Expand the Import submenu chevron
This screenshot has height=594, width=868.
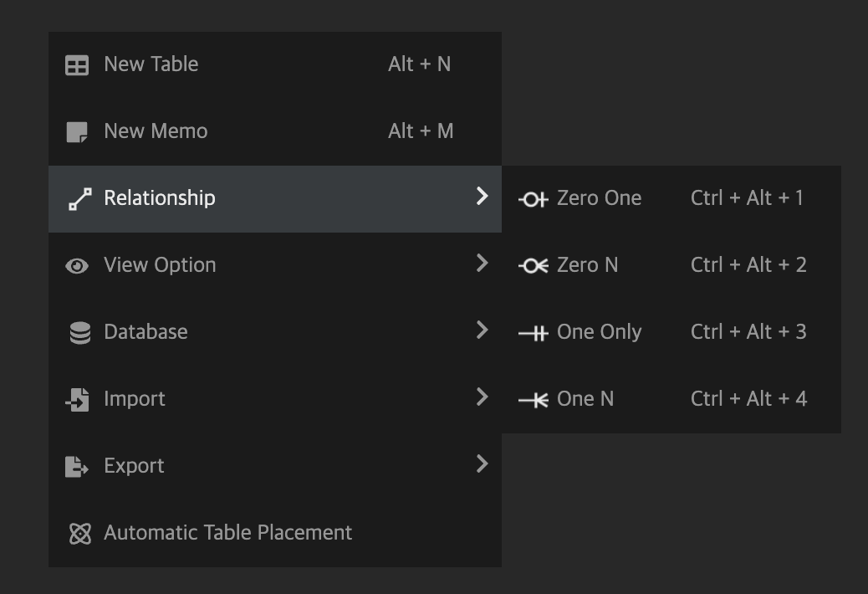tap(482, 397)
